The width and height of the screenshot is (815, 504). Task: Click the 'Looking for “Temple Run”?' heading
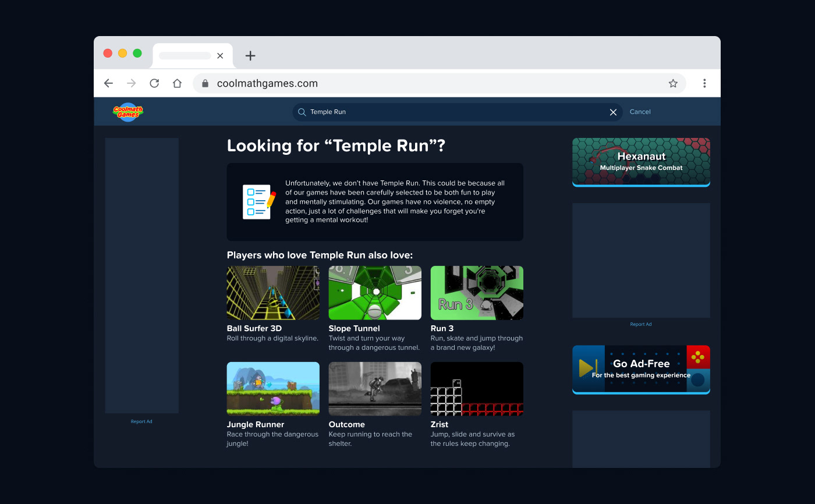[336, 145]
